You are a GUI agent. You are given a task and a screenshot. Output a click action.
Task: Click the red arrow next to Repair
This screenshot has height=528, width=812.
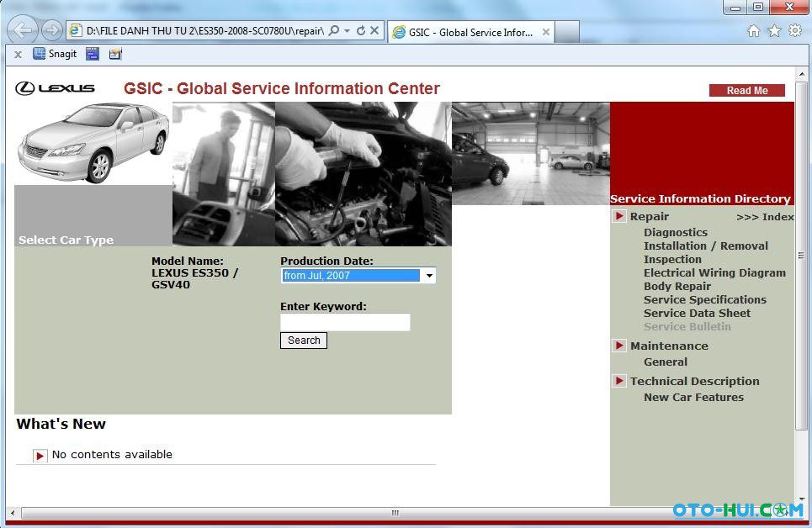pos(618,216)
